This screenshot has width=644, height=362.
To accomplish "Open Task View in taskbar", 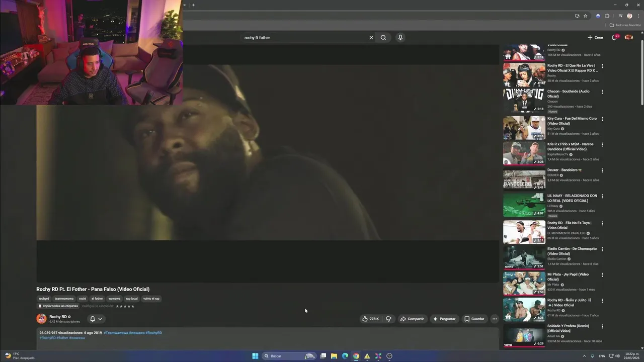I will (323, 356).
